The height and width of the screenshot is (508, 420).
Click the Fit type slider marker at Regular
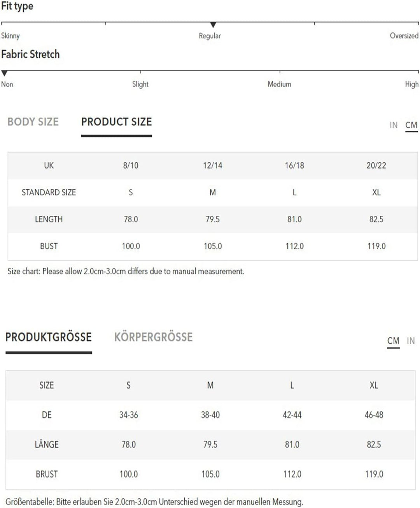pos(213,25)
